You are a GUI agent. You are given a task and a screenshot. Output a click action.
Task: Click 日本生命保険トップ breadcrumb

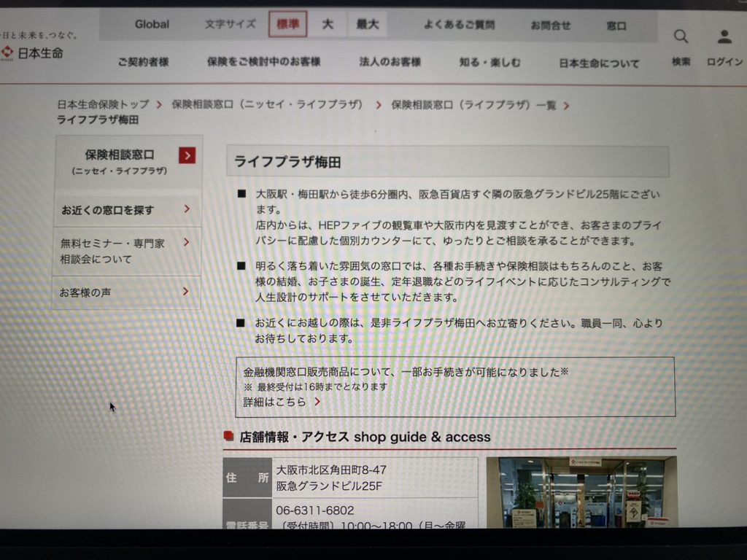click(x=103, y=104)
